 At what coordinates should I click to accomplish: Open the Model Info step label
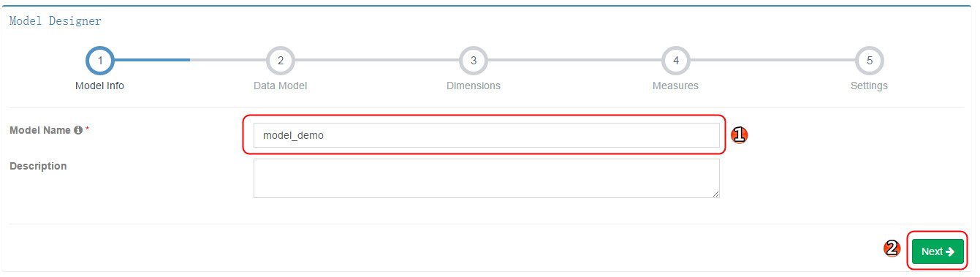[x=99, y=86]
